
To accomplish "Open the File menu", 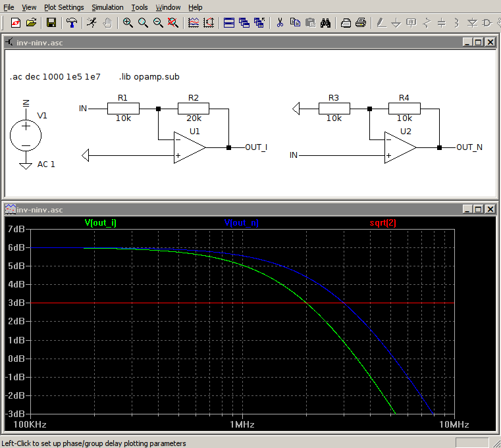I will coord(9,7).
